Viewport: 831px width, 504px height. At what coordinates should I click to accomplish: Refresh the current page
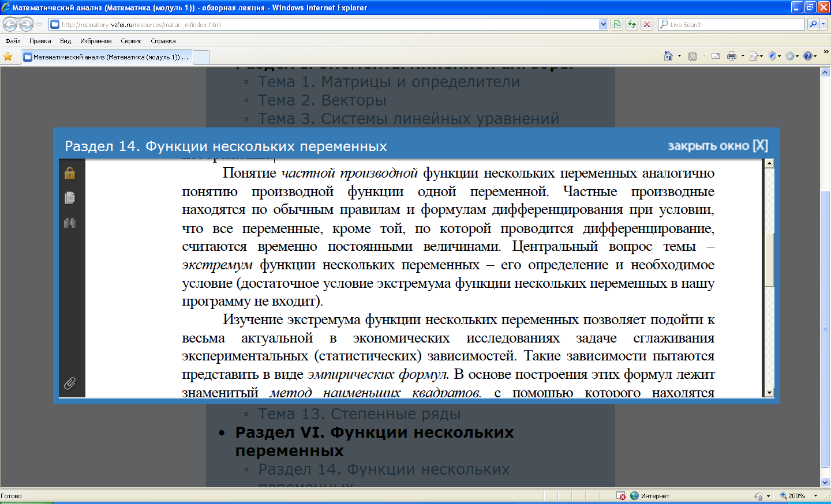pos(632,24)
